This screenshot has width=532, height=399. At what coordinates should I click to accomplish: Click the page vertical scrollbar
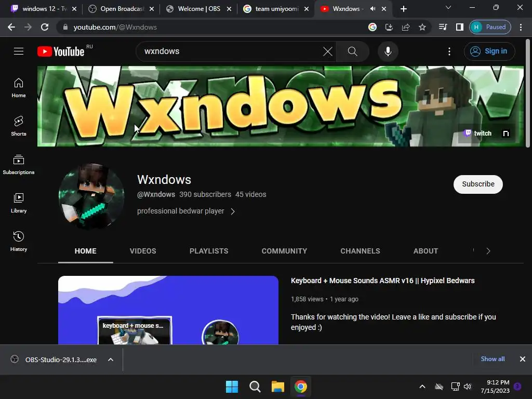point(528,94)
